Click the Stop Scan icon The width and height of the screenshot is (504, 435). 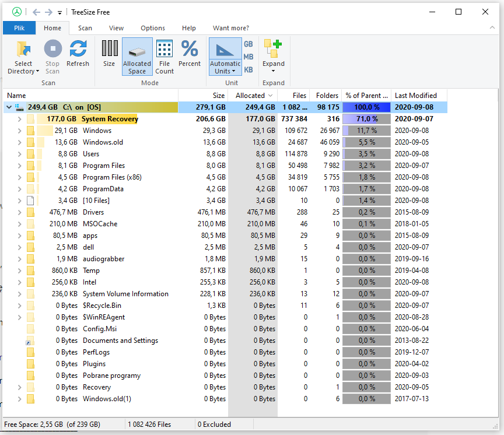[x=52, y=49]
